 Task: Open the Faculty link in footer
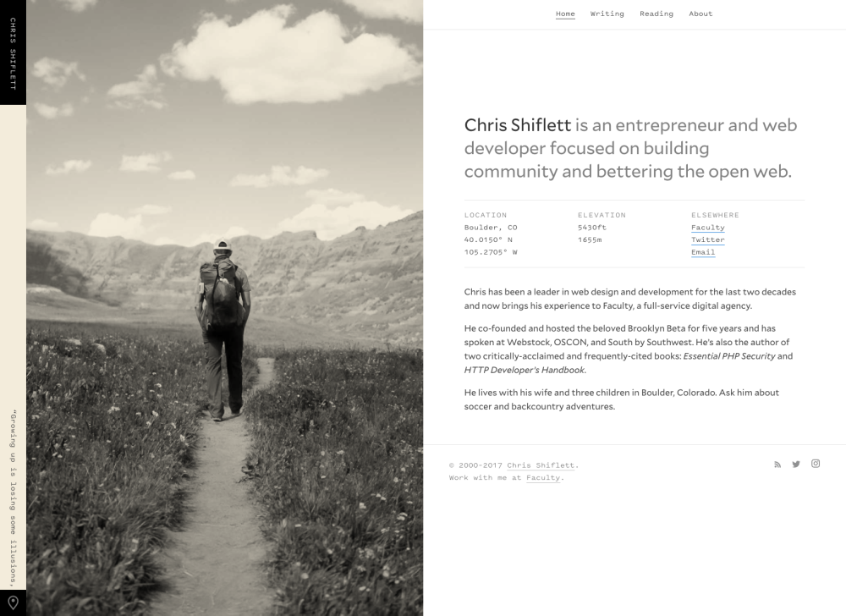tap(543, 478)
